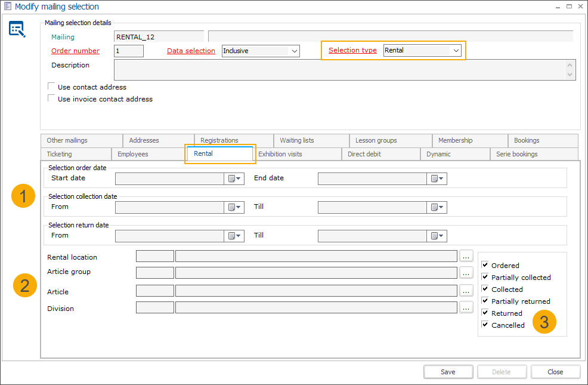
Task: Tick Use invoice contact address checkbox
Action: pyautogui.click(x=52, y=98)
